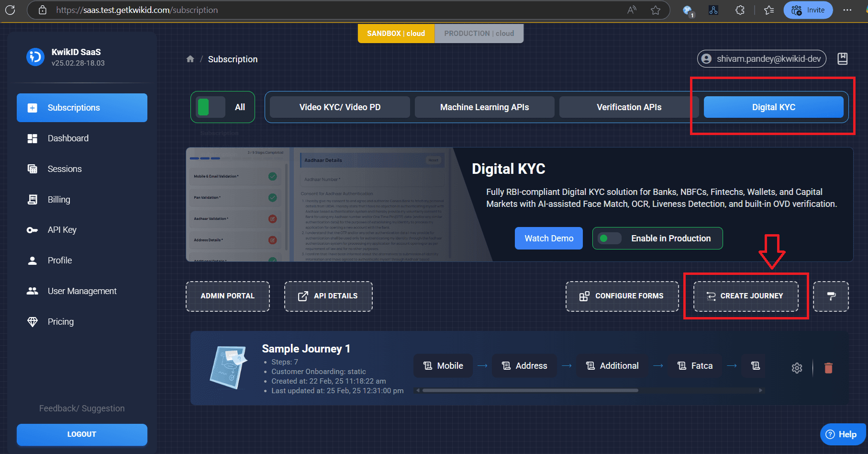Select the Additional step in Sample Journey 1

pos(612,366)
